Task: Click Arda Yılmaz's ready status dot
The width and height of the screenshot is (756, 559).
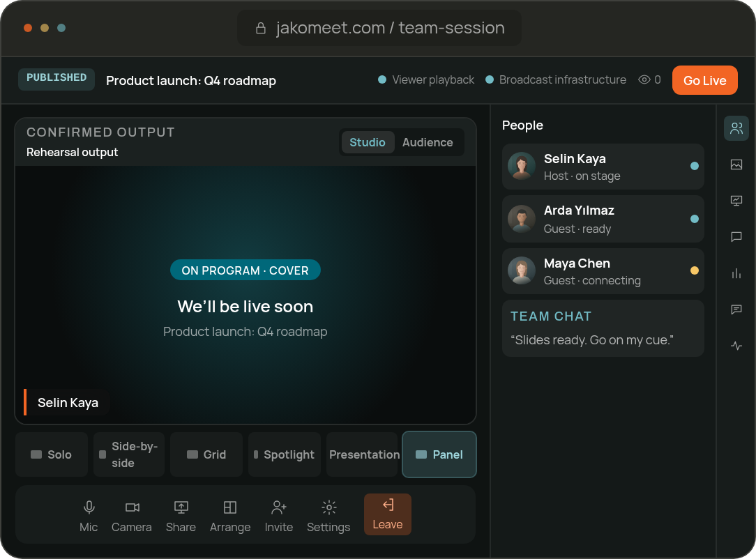Action: (x=695, y=219)
